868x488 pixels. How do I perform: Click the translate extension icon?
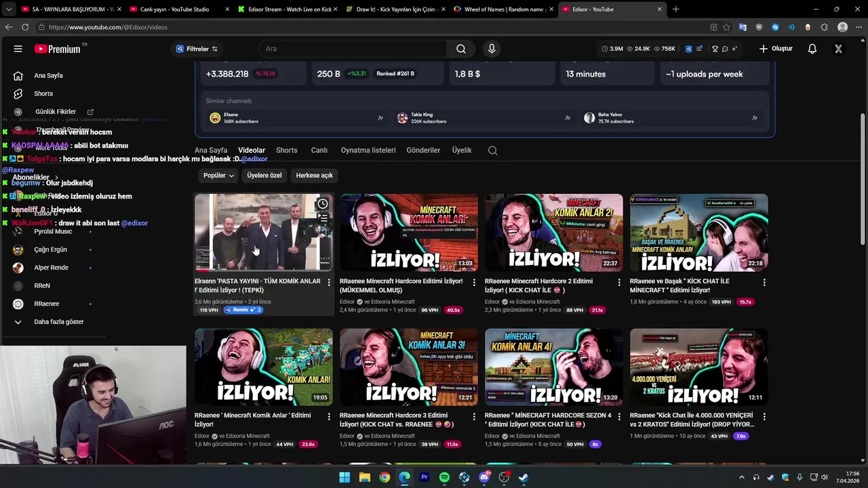point(743,27)
